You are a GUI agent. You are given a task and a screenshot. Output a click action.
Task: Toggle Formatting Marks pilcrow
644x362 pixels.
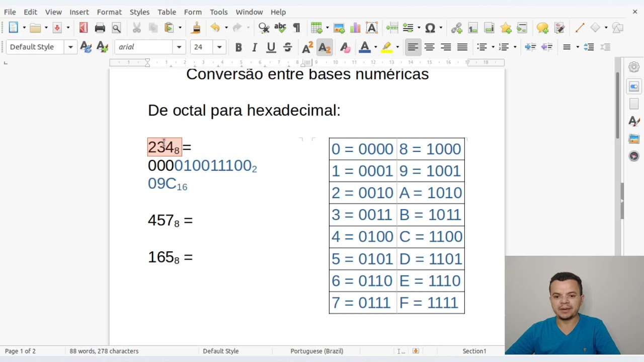[x=296, y=28]
